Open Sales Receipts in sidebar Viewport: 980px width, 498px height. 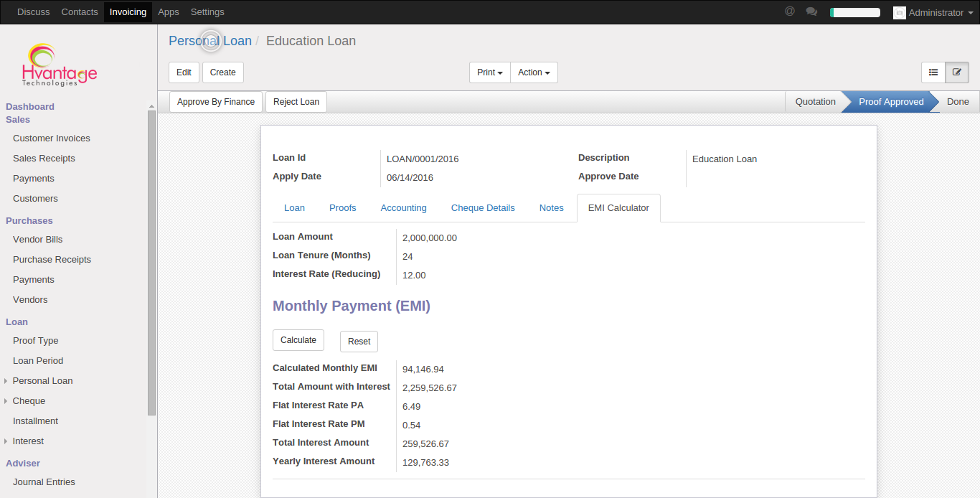click(x=44, y=159)
